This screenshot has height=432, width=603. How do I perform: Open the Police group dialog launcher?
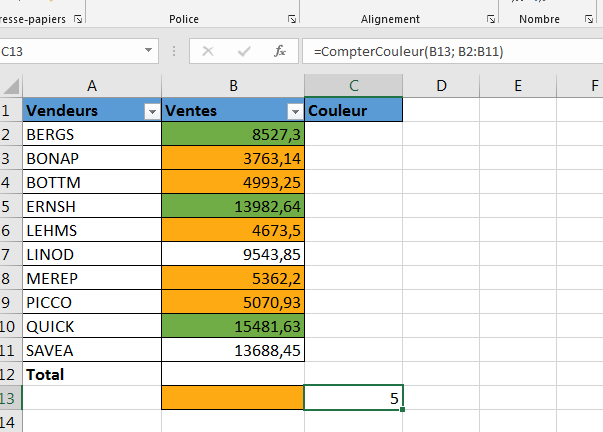[291, 19]
